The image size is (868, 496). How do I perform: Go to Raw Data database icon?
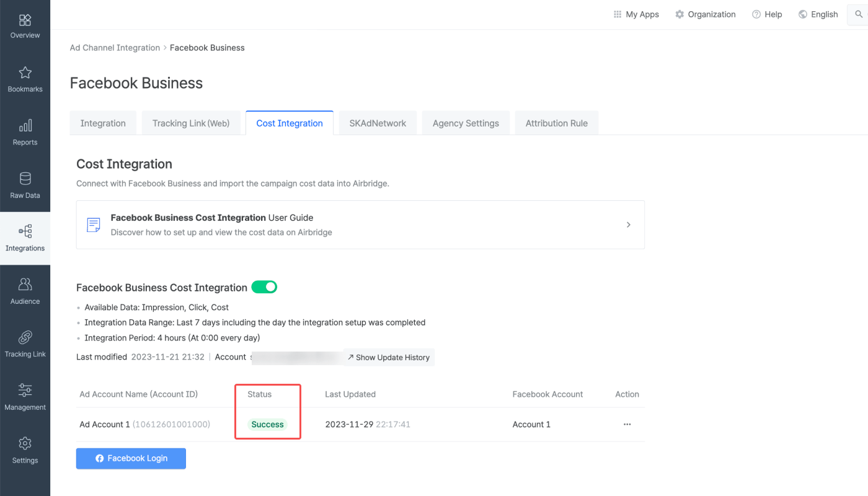[x=25, y=179]
